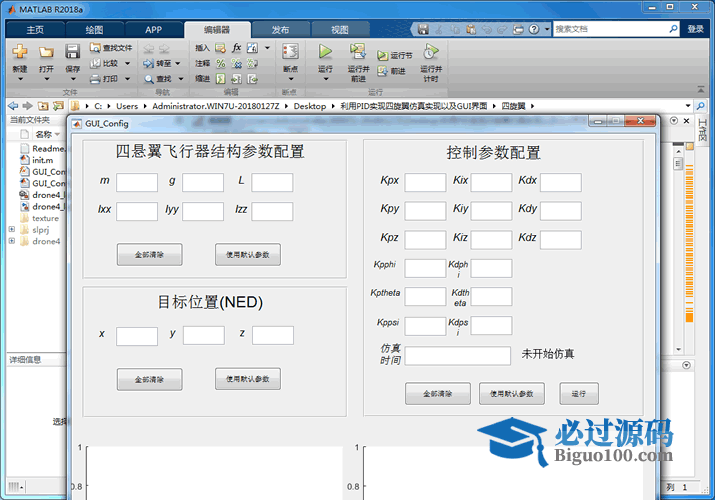715x500 pixels.
Task: Click 全部清除 in the structure parameters panel
Action: point(149,255)
